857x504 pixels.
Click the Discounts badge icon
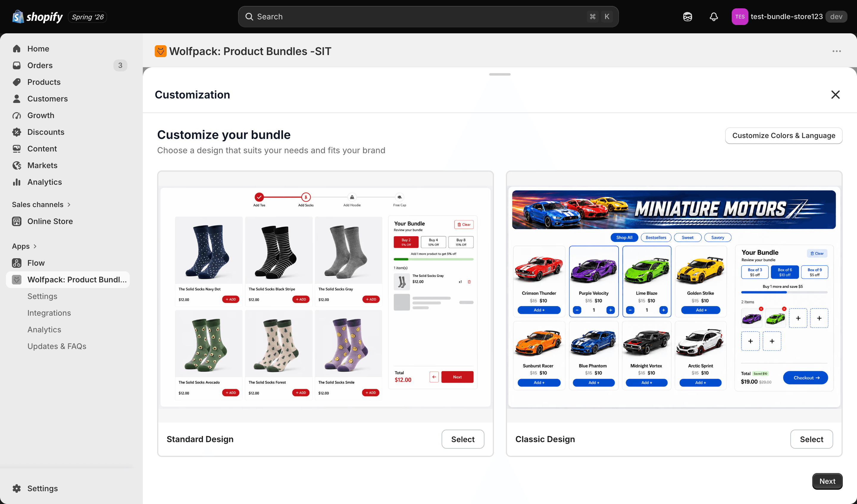17,132
